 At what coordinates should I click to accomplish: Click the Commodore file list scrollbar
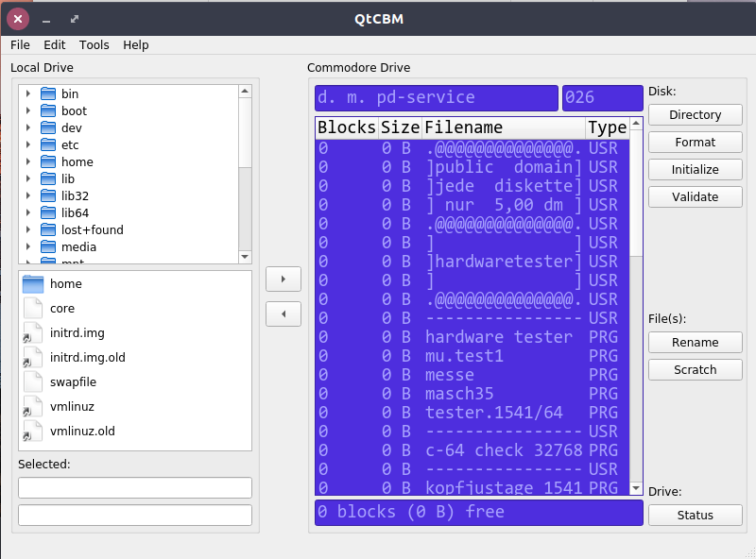637,378
